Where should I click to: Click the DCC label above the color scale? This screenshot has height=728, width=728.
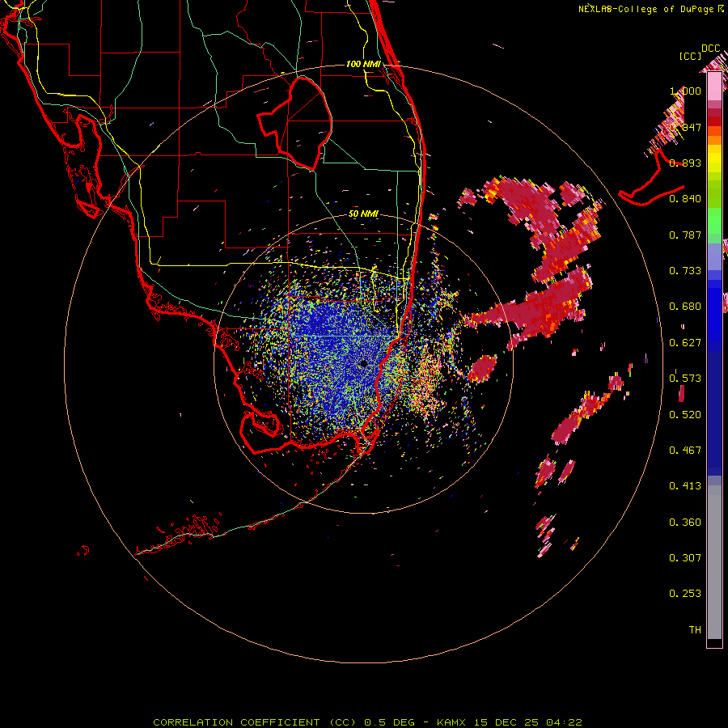(711, 49)
